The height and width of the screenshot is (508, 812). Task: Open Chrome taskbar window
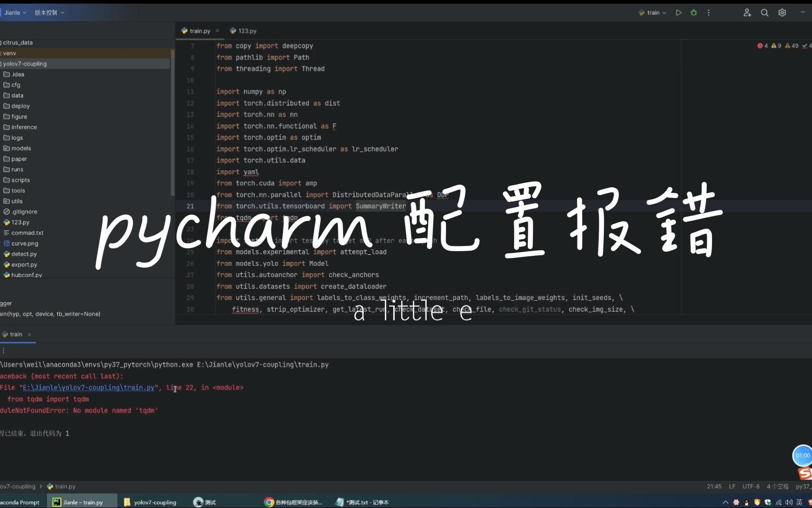pos(294,502)
